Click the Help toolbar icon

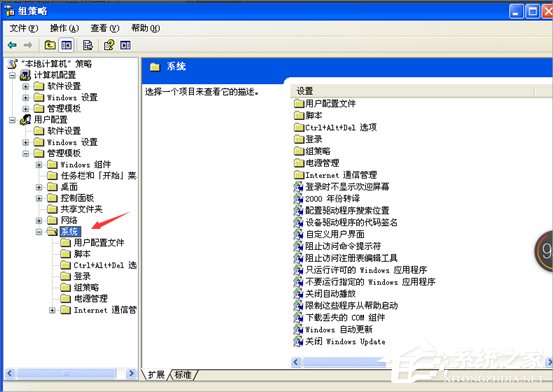(x=109, y=45)
